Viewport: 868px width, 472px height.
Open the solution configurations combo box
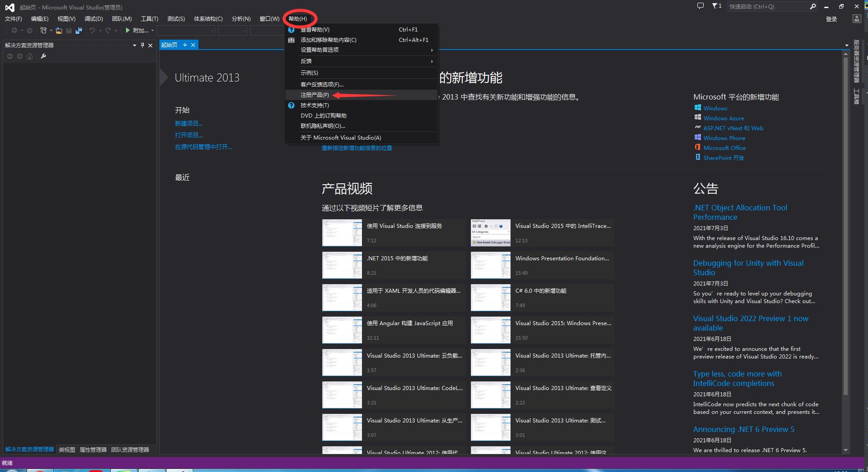[x=186, y=31]
